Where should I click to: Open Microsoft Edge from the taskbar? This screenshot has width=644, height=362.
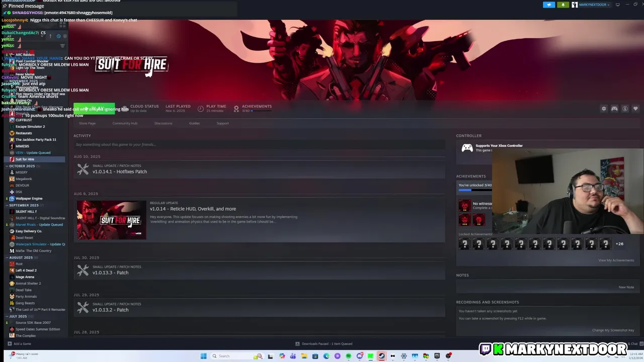coord(326,356)
